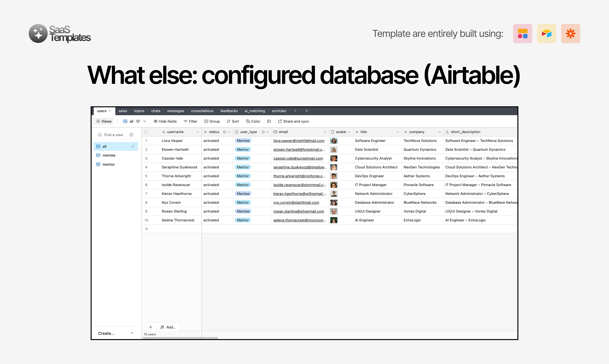Screen dimensions: 609x364
Task: Select the all view in sidebar
Action: click(x=116, y=146)
